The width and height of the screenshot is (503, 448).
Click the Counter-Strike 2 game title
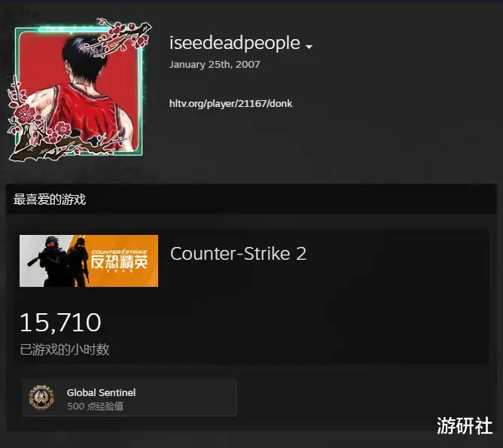tap(239, 254)
